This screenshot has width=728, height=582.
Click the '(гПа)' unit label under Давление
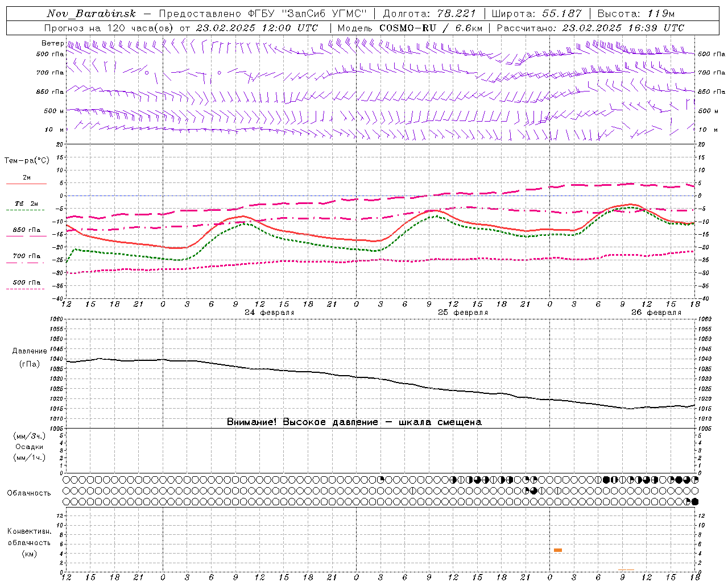[x=30, y=364]
